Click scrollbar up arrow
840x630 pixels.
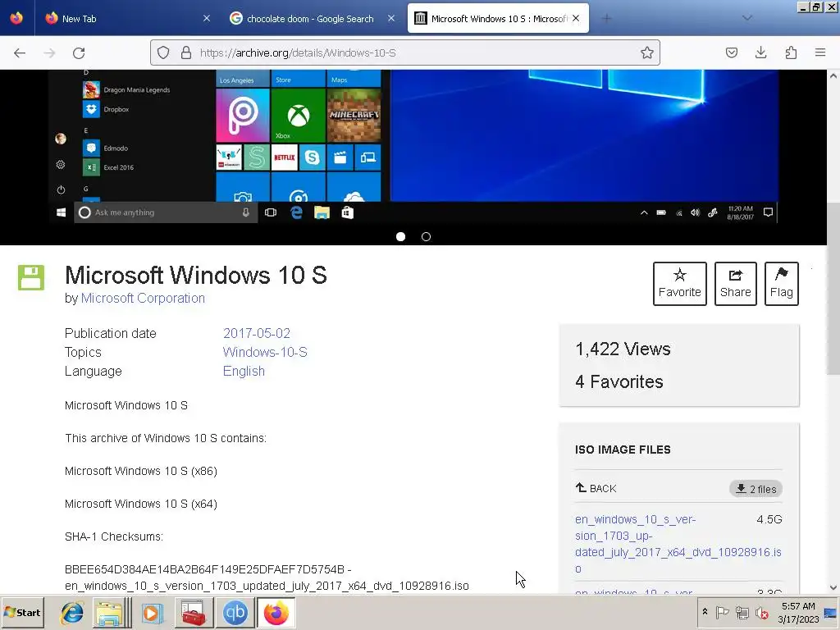click(x=833, y=76)
